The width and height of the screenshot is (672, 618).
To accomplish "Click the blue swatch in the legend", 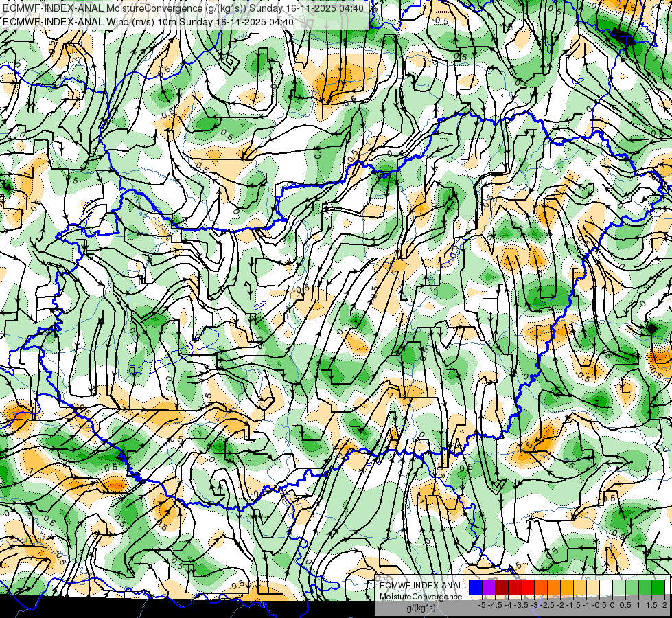I will coord(476,587).
